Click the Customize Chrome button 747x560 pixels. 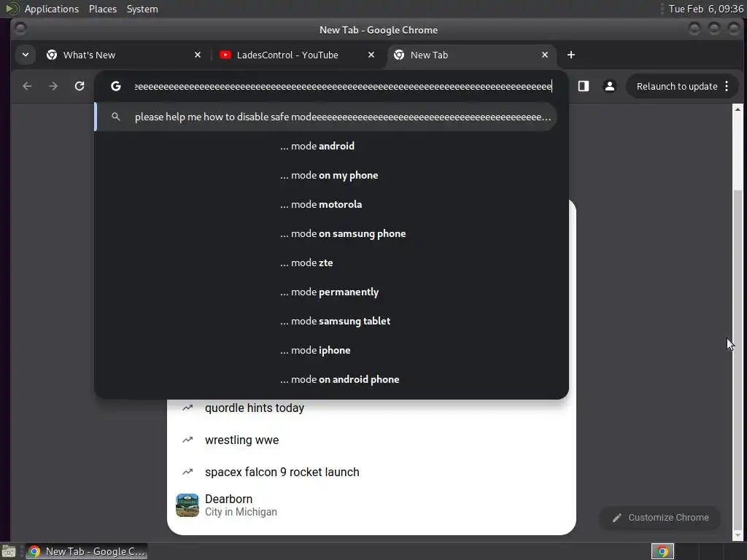tap(660, 518)
